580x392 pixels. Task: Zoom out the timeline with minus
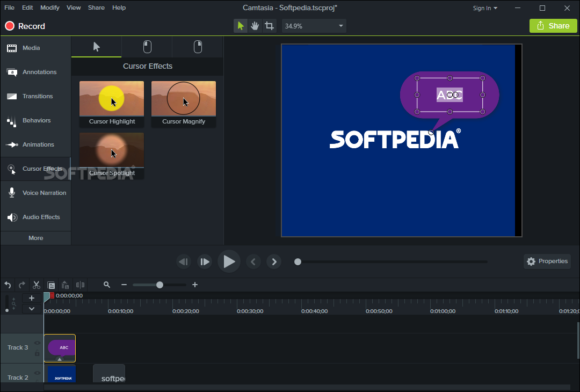pyautogui.click(x=124, y=285)
